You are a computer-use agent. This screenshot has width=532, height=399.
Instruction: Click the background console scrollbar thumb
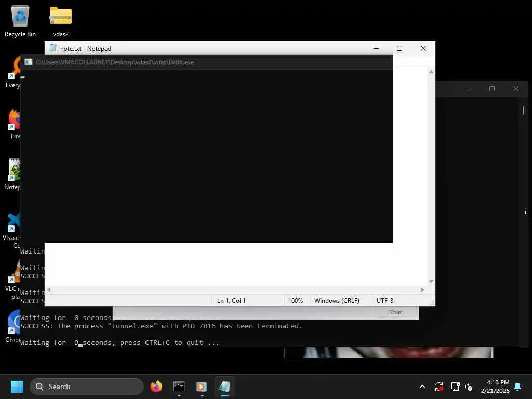524,110
